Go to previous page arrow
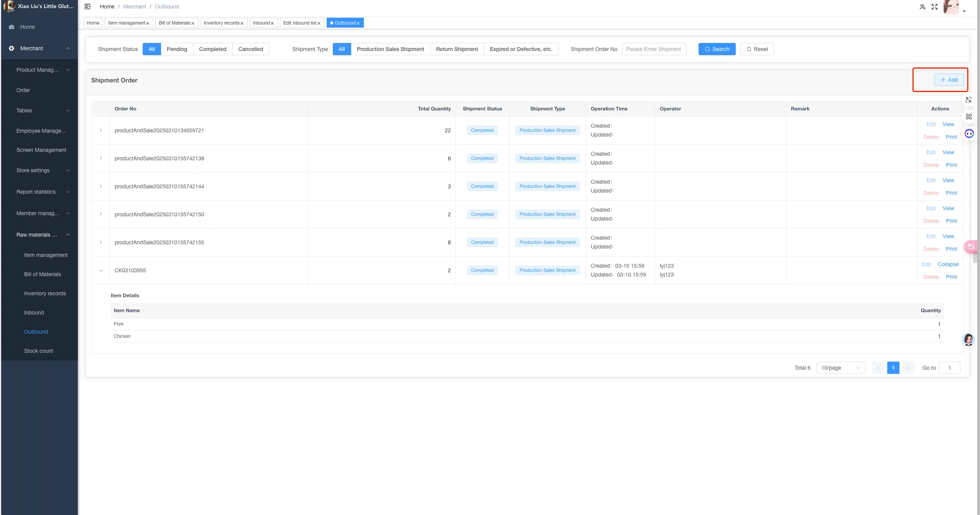Image resolution: width=980 pixels, height=515 pixels. pyautogui.click(x=878, y=368)
